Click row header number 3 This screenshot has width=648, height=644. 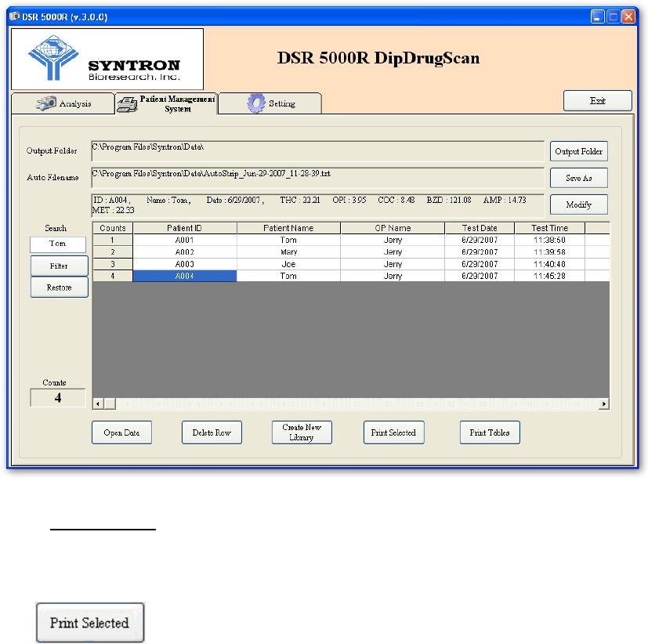coord(112,264)
